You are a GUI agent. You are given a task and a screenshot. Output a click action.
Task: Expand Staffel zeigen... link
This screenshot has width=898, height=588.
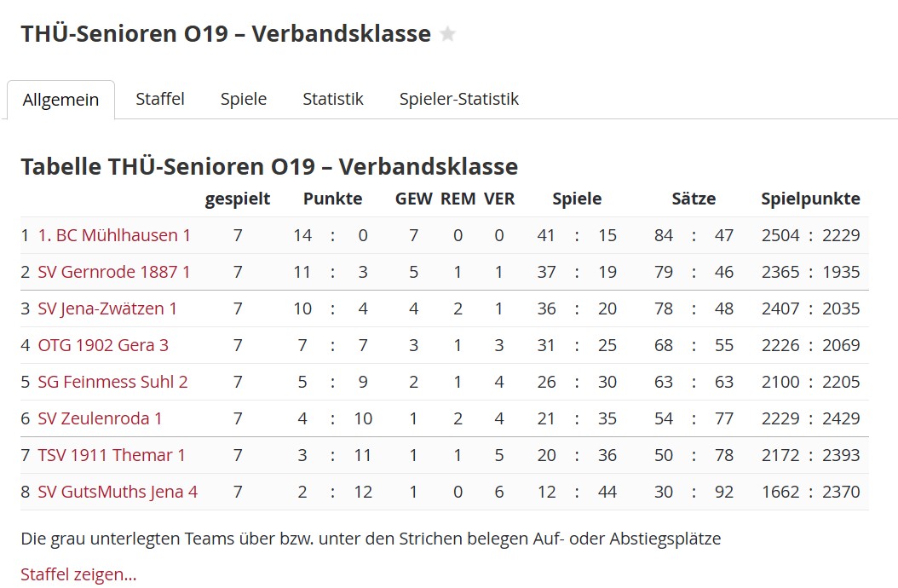pyautogui.click(x=78, y=574)
